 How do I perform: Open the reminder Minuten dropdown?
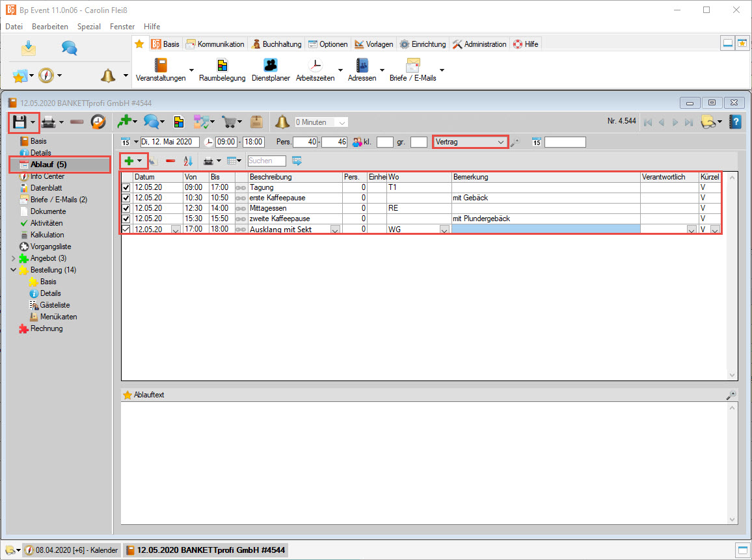pos(342,122)
